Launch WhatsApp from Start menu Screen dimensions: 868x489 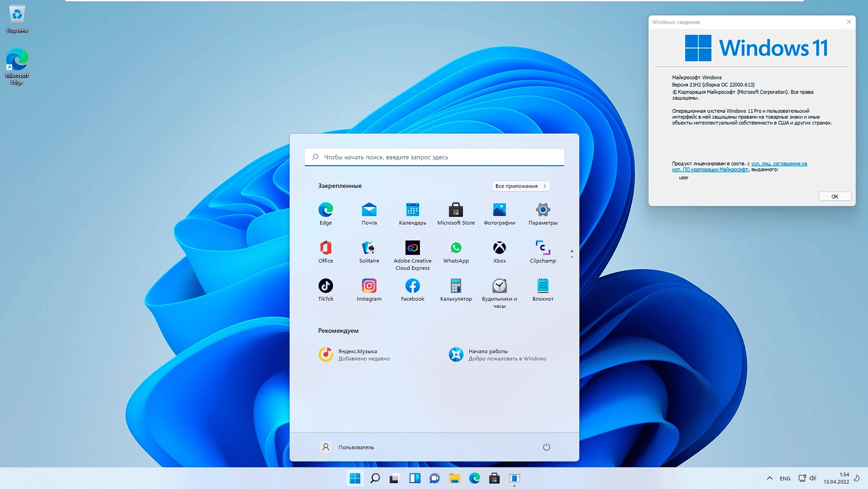456,252
